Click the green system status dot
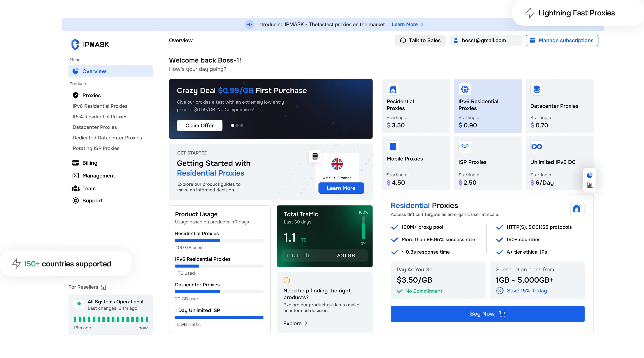The image size is (644, 358). tap(79, 304)
